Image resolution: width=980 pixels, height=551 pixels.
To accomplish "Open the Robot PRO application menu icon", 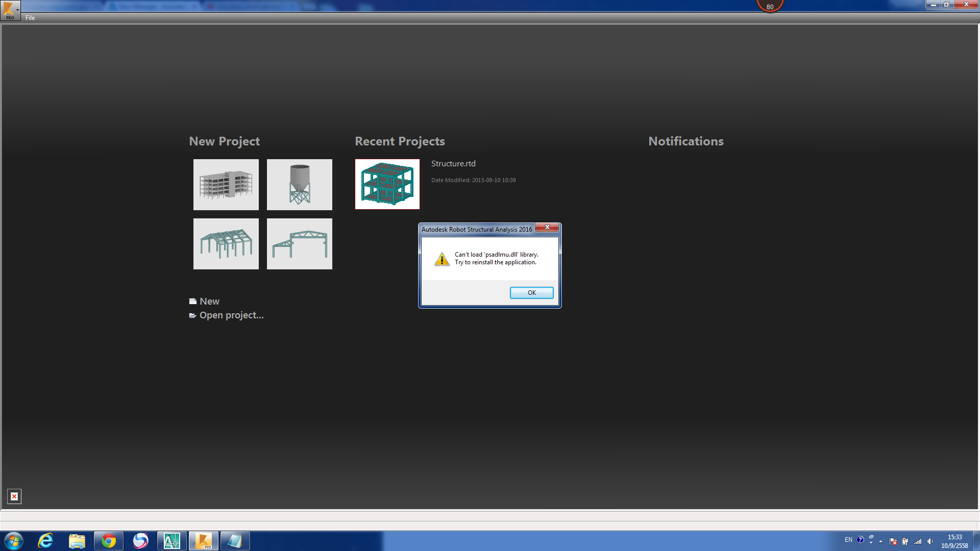I will coord(10,10).
